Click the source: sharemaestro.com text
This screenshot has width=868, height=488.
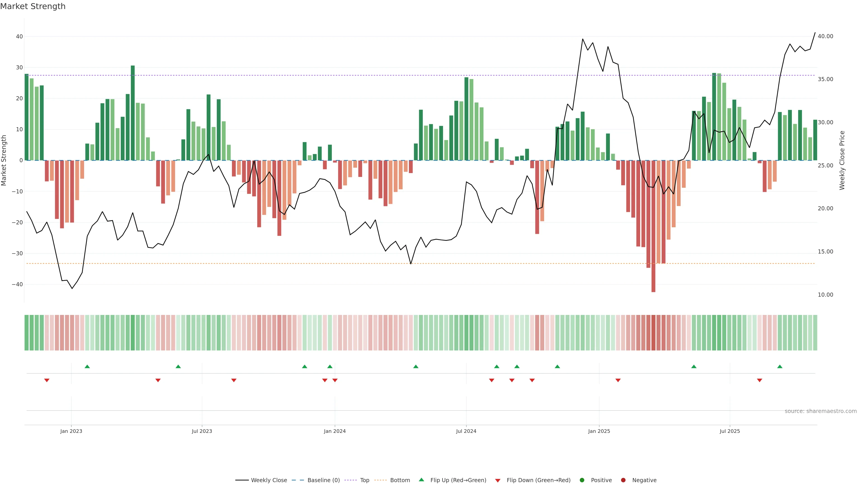pos(821,411)
